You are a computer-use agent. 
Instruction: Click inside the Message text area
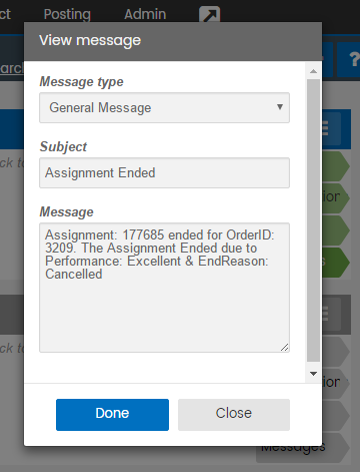coord(164,288)
